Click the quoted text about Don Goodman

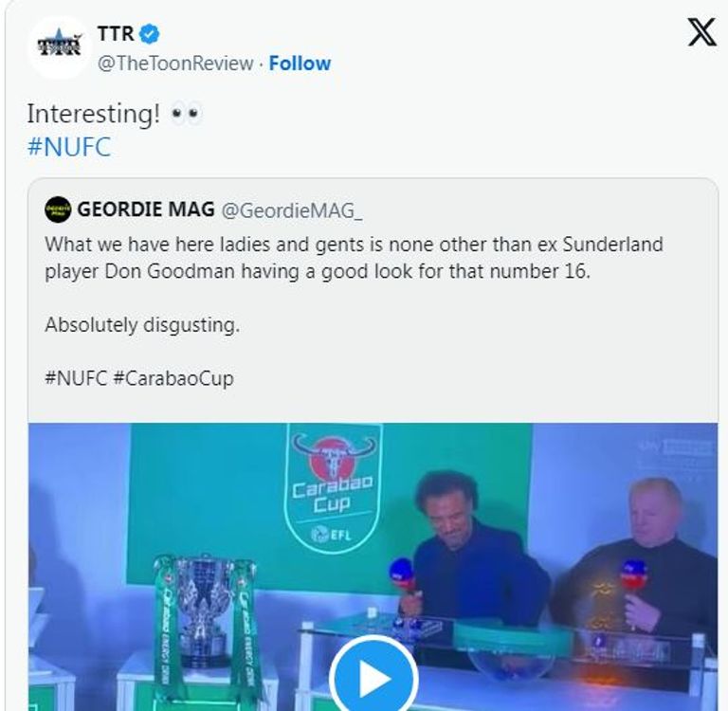354,256
